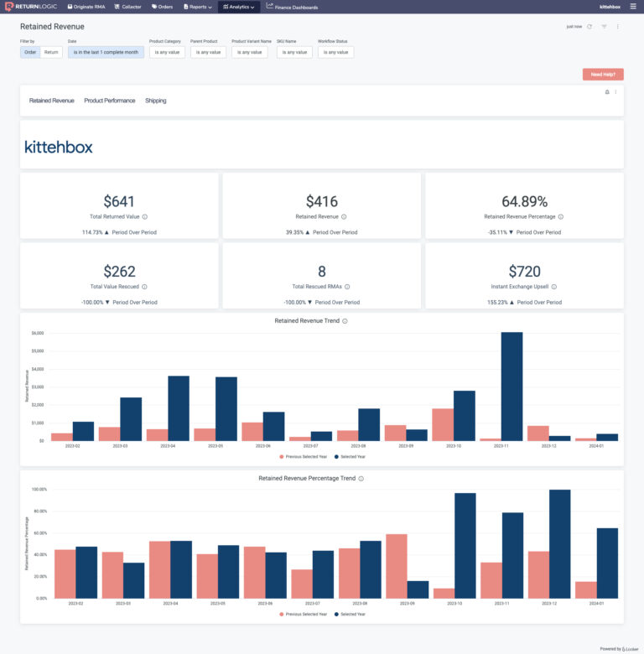Click the dashboard refresh icon
Viewport: 644px width, 654px height.
tap(589, 27)
